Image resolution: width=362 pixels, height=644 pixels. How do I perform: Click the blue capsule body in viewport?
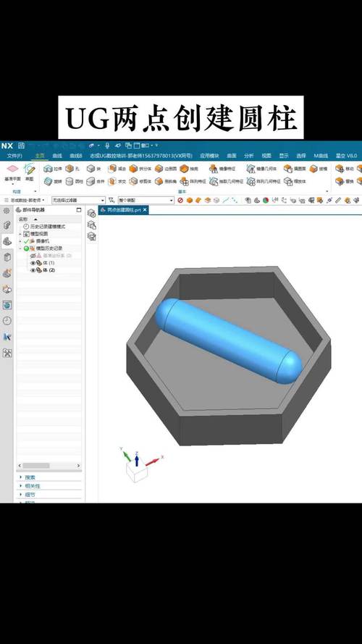[228, 341]
